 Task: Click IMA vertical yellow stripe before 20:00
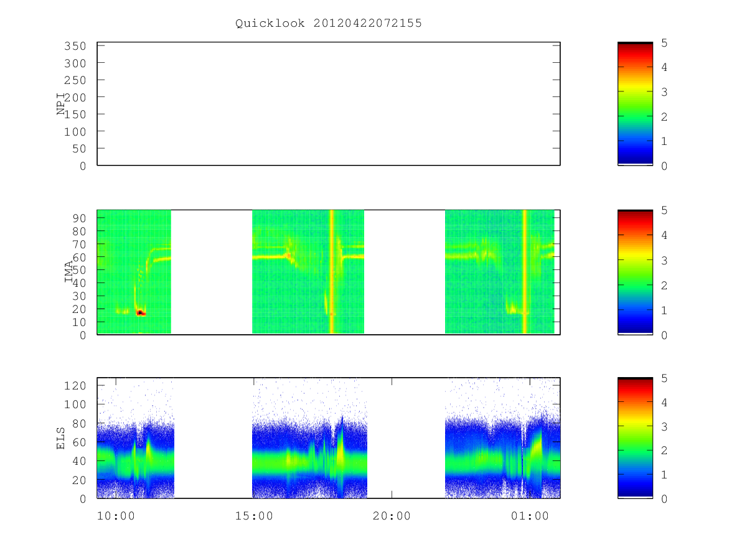pos(332,272)
